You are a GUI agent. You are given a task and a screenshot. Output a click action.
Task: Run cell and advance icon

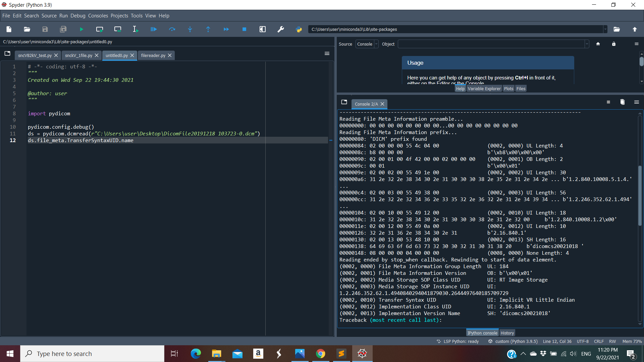[x=118, y=29]
